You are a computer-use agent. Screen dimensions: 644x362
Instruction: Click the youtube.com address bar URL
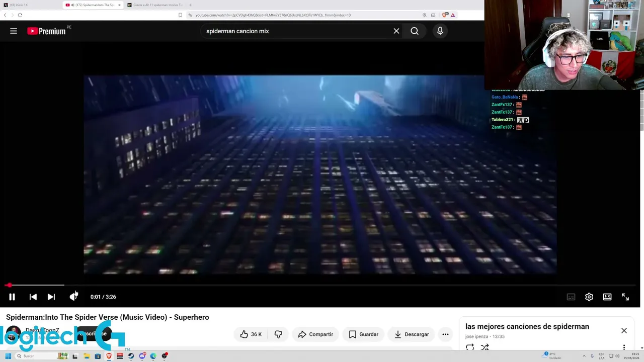click(x=273, y=15)
